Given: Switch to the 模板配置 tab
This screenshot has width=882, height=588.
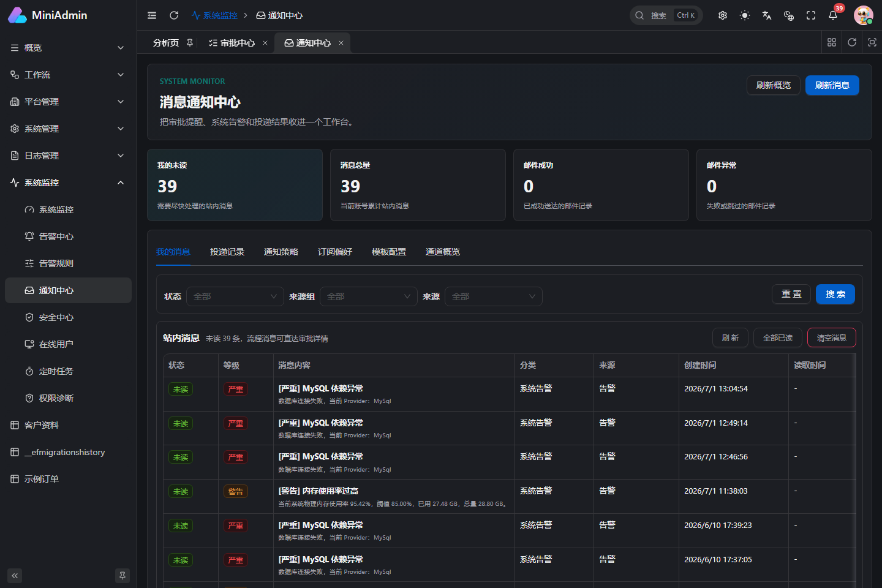Looking at the screenshot, I should click(x=389, y=252).
